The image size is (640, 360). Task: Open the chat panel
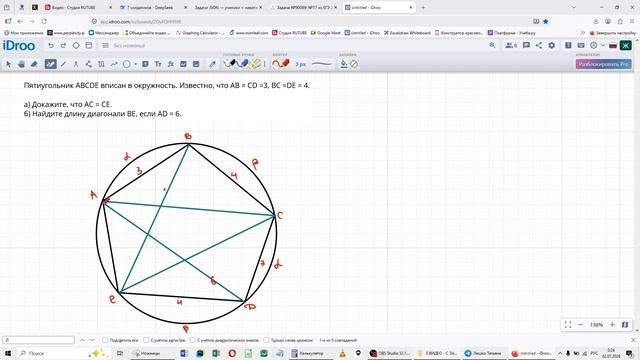[527, 45]
